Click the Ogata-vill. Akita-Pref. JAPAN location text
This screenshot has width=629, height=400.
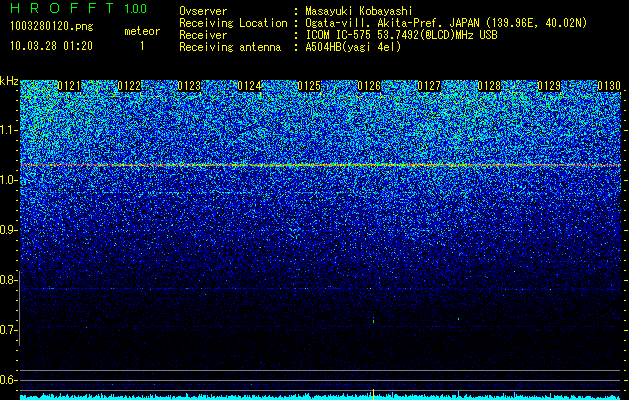click(448, 23)
